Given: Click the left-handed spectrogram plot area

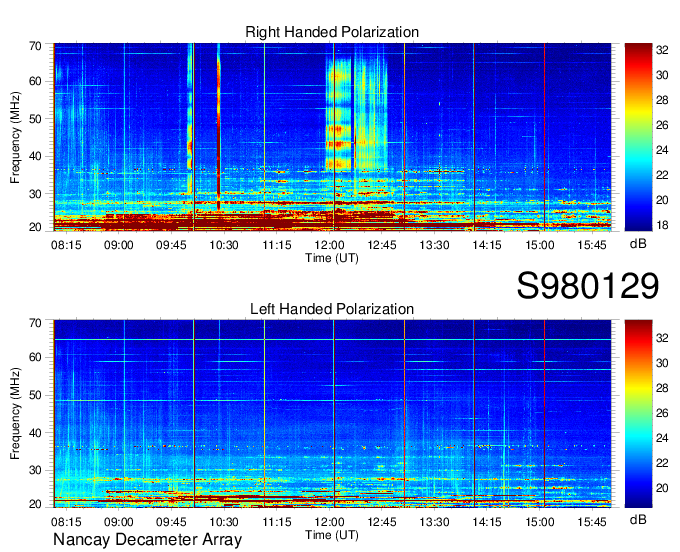Looking at the screenshot, I should pyautogui.click(x=332, y=414).
